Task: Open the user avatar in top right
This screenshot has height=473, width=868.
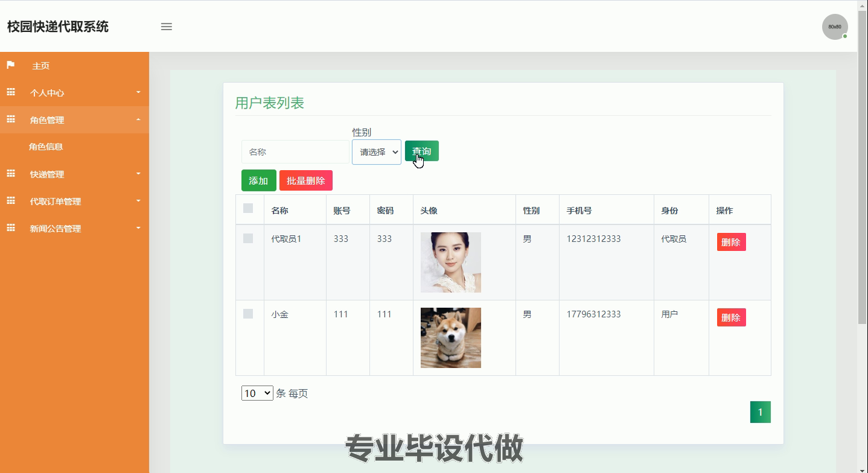Action: (x=835, y=27)
